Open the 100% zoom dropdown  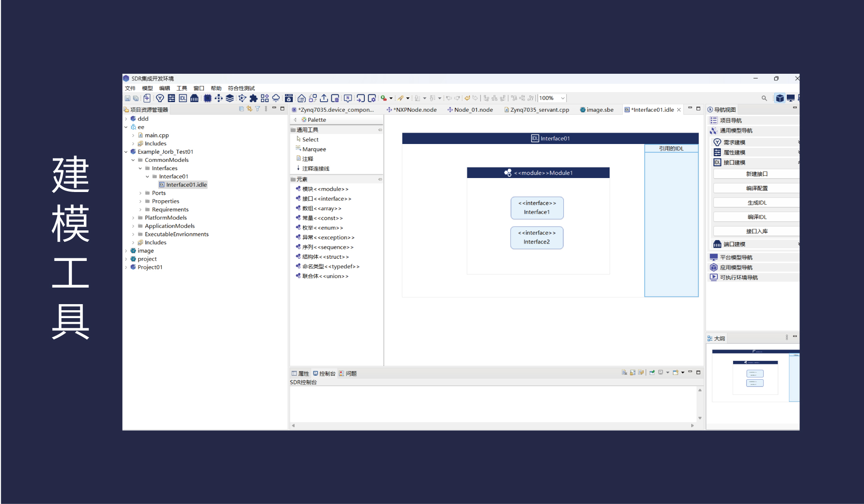pyautogui.click(x=563, y=98)
